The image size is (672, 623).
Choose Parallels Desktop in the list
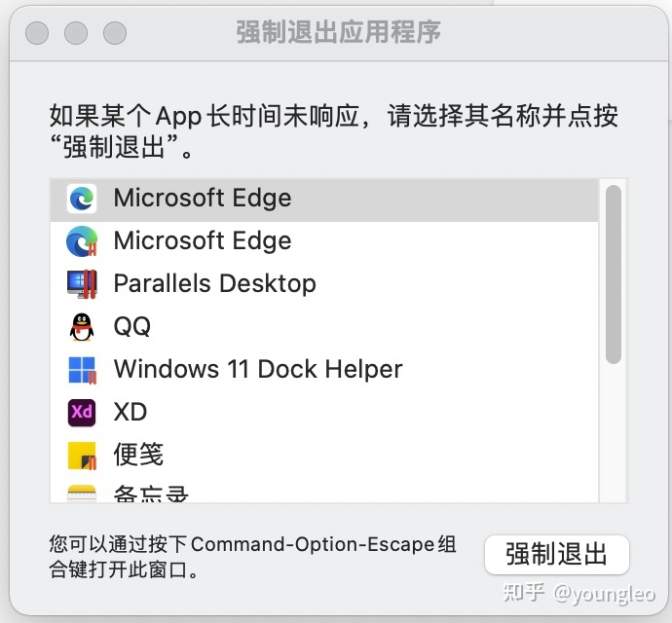click(x=324, y=285)
